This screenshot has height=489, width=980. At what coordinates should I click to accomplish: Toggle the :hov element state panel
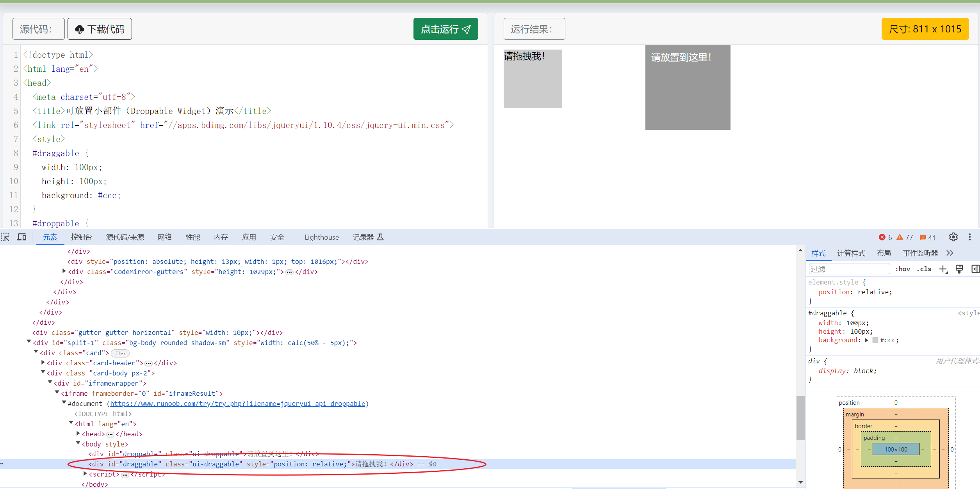[902, 269]
